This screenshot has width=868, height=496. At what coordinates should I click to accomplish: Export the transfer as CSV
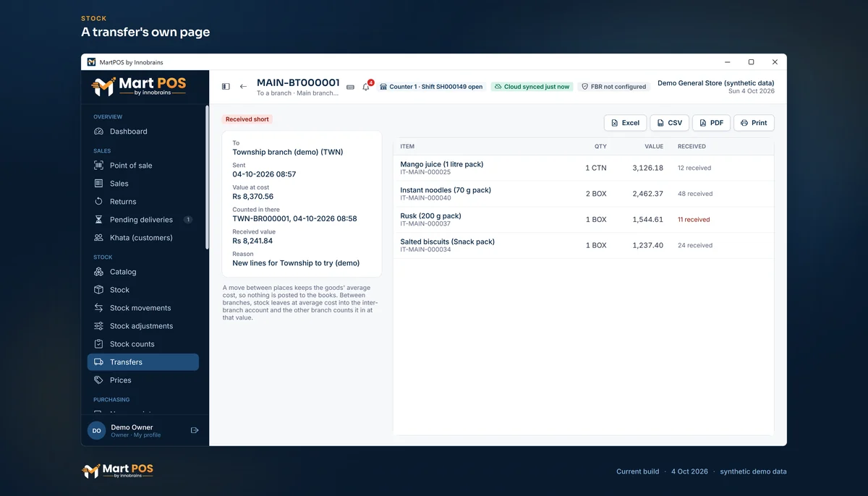pyautogui.click(x=670, y=123)
